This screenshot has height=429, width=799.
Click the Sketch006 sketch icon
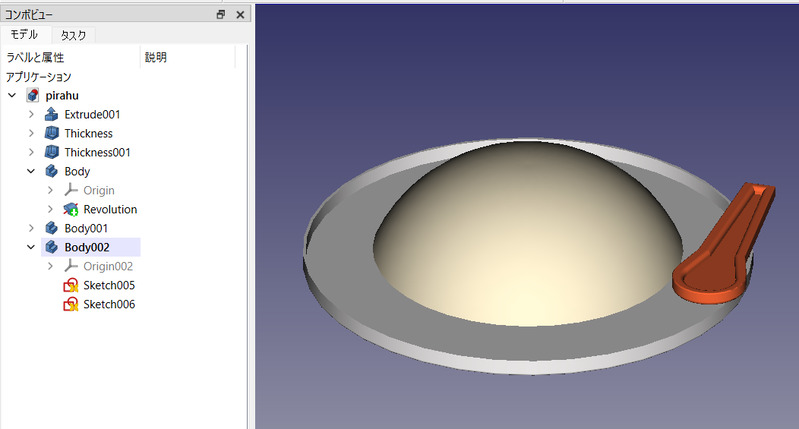tap(71, 304)
